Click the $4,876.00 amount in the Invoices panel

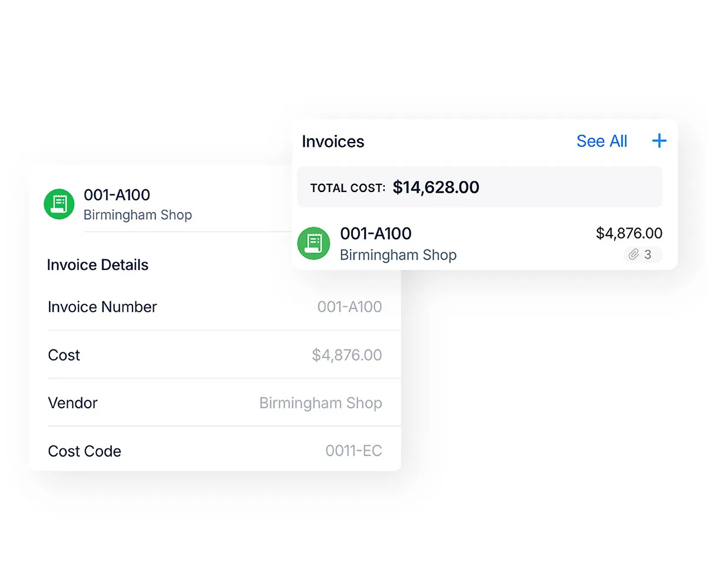[x=629, y=233]
